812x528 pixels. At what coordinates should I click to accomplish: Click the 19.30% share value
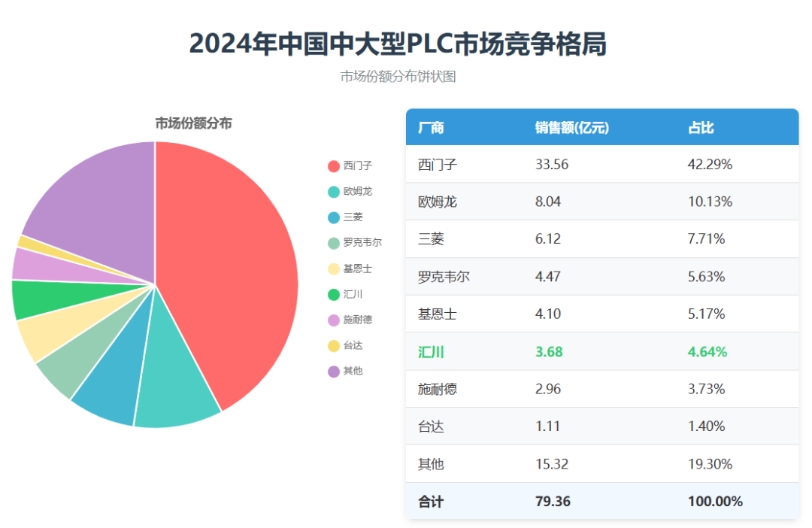click(710, 465)
